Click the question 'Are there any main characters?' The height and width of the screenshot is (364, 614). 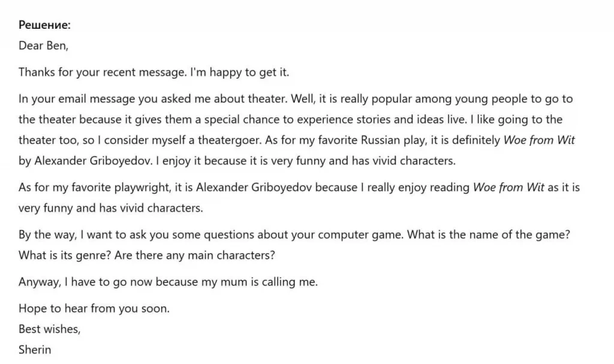195,255
